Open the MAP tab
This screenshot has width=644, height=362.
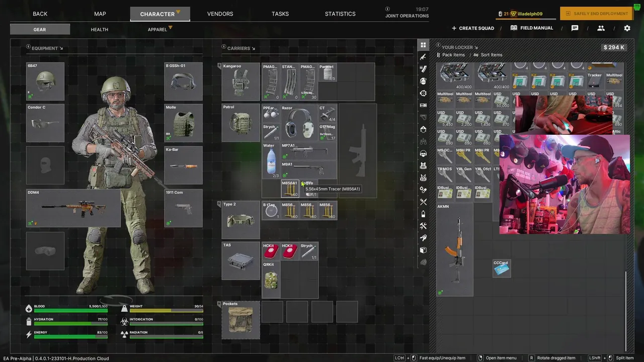pos(100,14)
